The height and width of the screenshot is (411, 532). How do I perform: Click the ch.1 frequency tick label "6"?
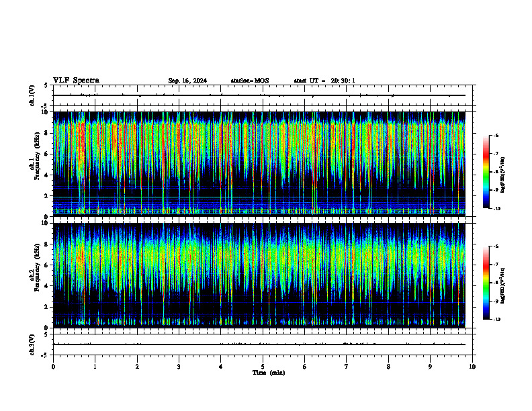tap(46, 154)
